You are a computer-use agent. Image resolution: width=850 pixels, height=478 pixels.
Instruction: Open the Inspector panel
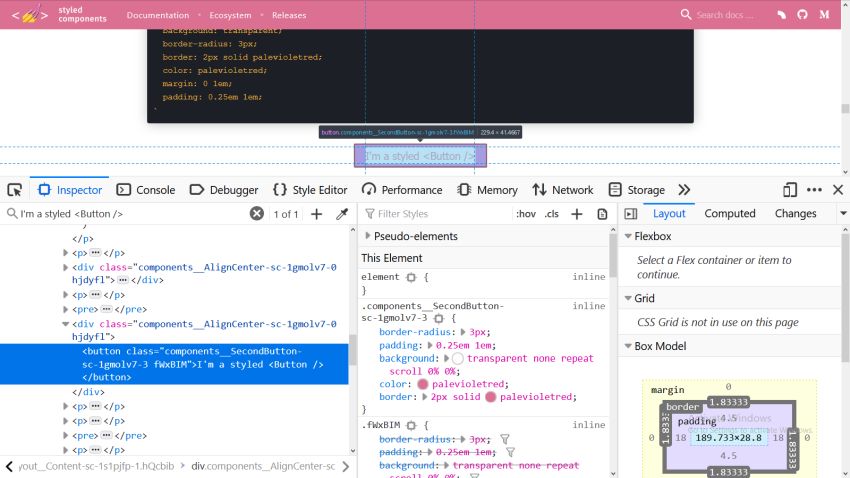(69, 190)
